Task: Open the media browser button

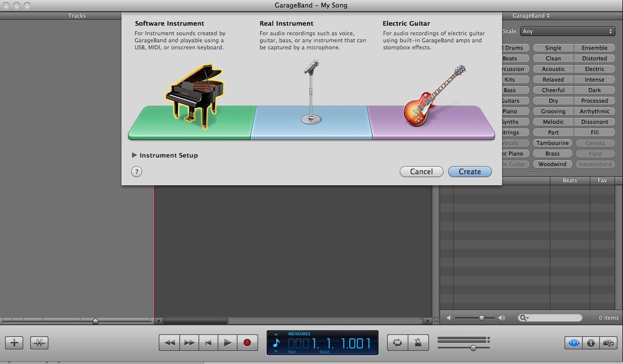Action: click(608, 343)
